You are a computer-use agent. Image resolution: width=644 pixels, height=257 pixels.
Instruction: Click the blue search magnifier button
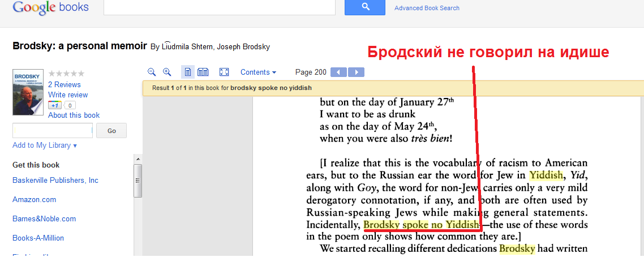pyautogui.click(x=364, y=7)
